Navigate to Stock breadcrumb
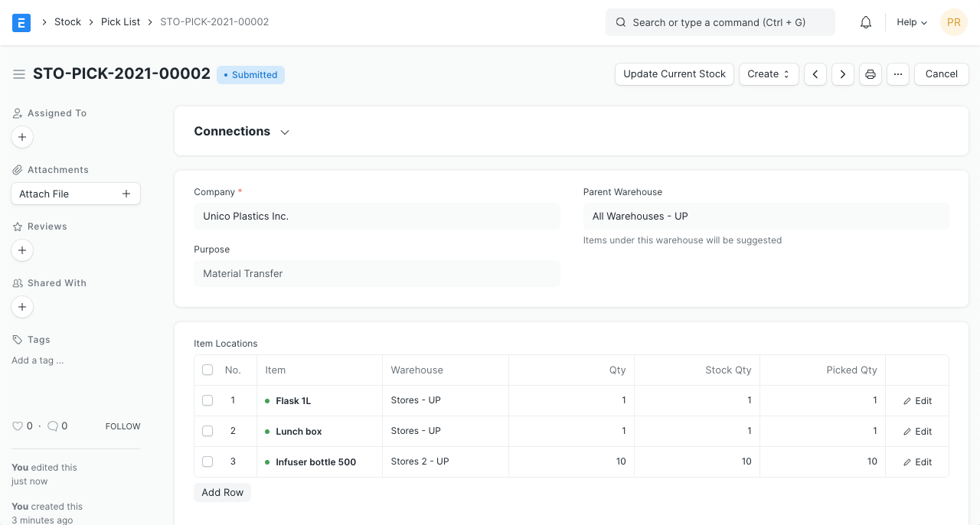 click(x=67, y=22)
